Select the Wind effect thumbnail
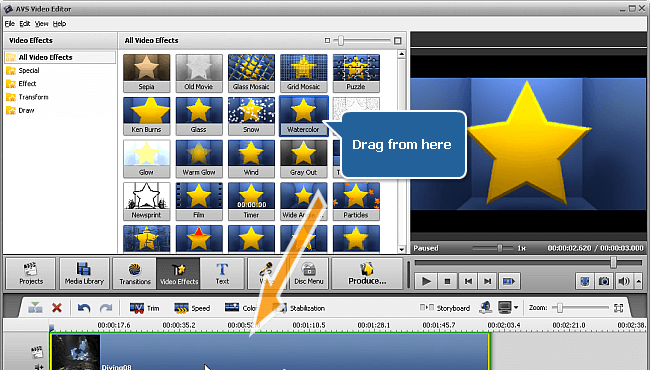The width and height of the screenshot is (650, 370). tap(251, 159)
